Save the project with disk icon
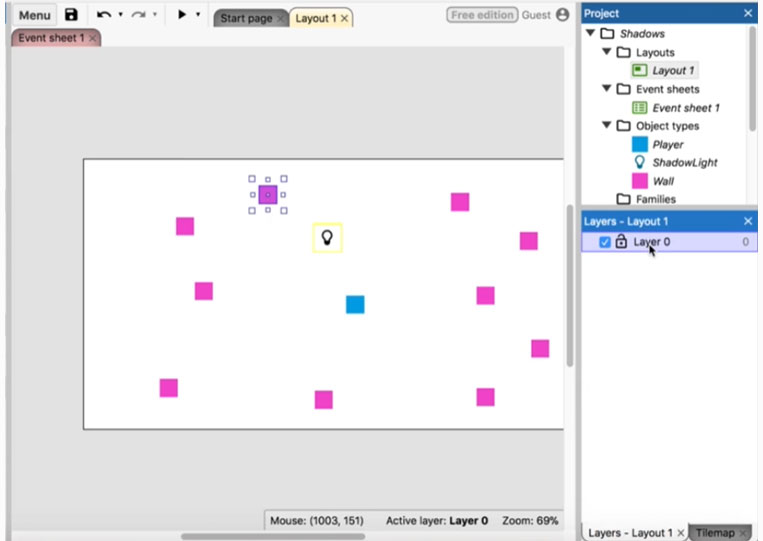763x541 pixels. 72,15
